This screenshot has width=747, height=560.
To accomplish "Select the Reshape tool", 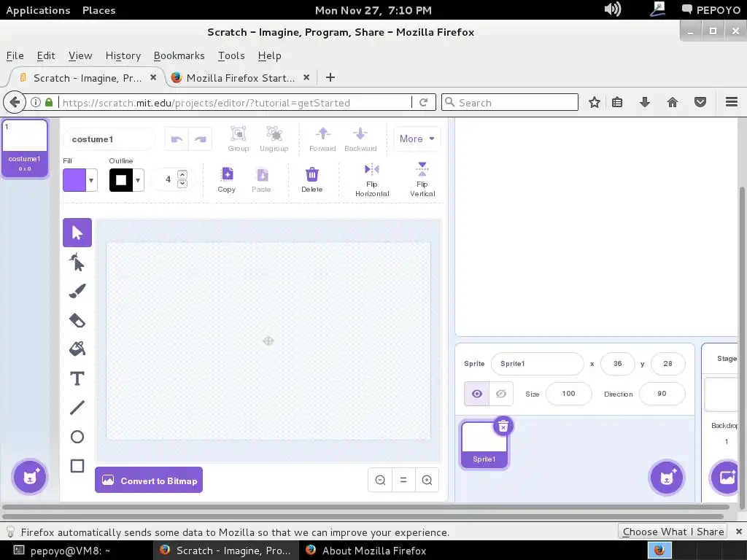I will (77, 262).
